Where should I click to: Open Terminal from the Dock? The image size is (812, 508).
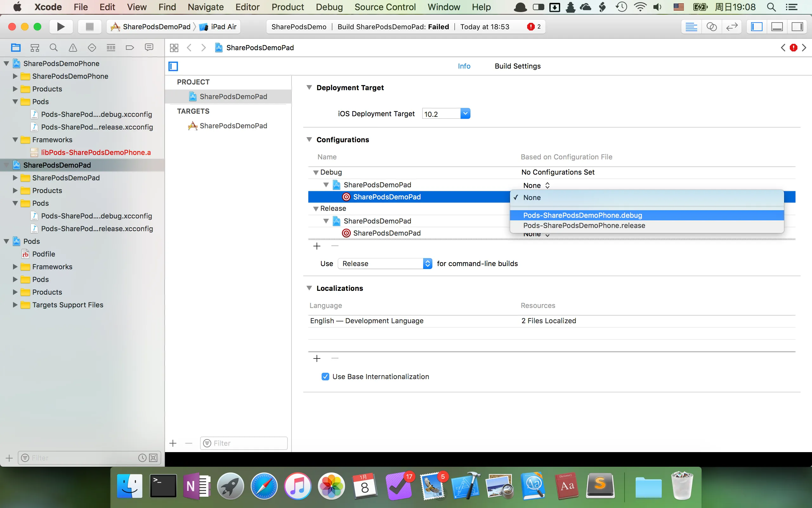pyautogui.click(x=163, y=486)
